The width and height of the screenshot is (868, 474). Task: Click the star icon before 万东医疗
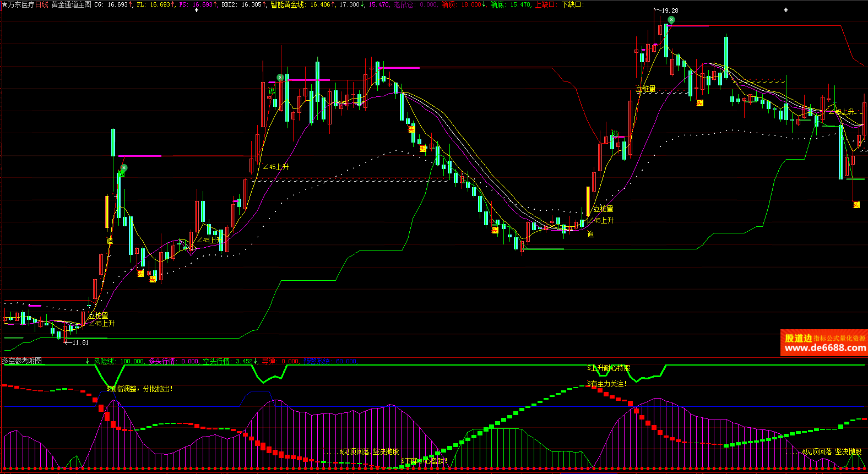coord(4,4)
